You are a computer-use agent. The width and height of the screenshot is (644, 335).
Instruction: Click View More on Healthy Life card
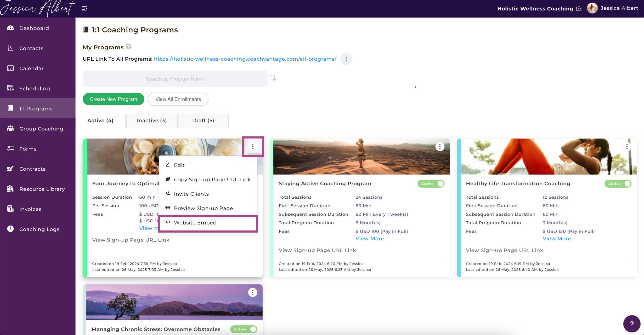(557, 239)
